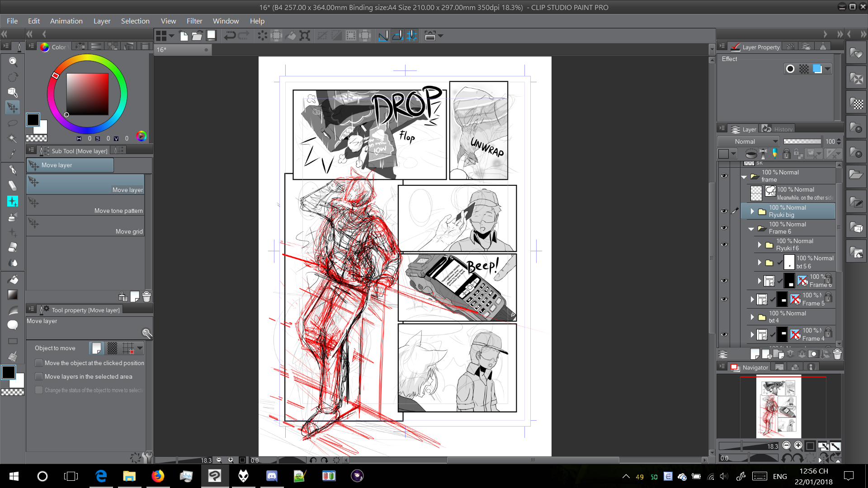Check Move layers in the selected area
The image size is (868, 488).
[39, 376]
